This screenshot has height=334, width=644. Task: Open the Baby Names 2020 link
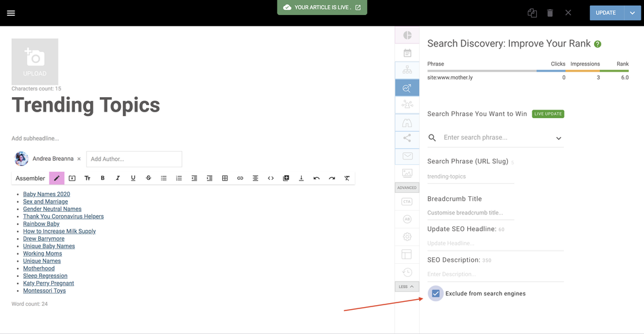47,194
